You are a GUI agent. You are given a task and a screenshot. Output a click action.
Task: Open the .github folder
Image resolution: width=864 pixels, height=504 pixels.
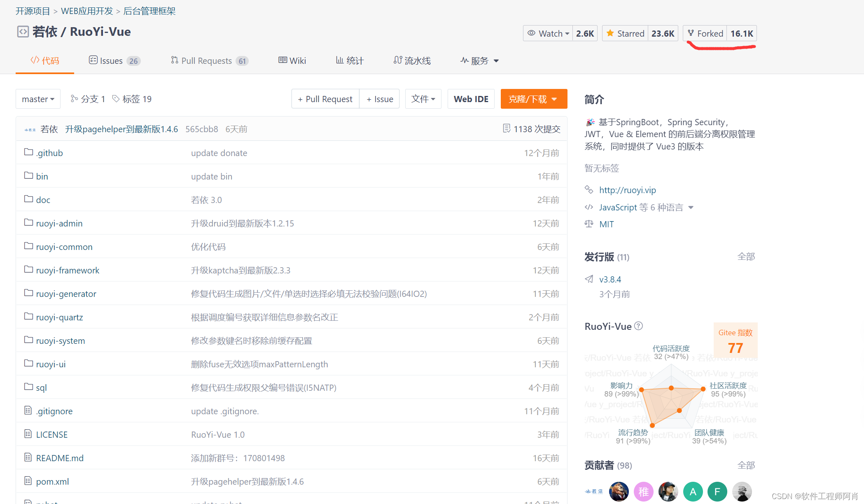coord(49,153)
